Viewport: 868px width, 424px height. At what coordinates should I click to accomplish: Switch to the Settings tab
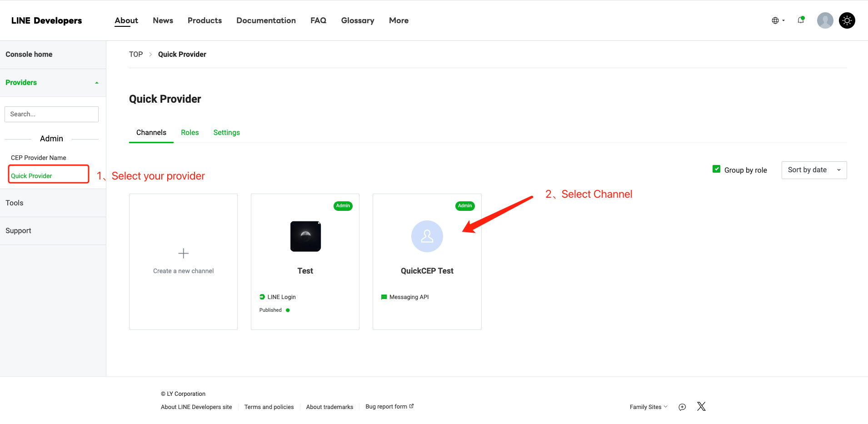[227, 133]
